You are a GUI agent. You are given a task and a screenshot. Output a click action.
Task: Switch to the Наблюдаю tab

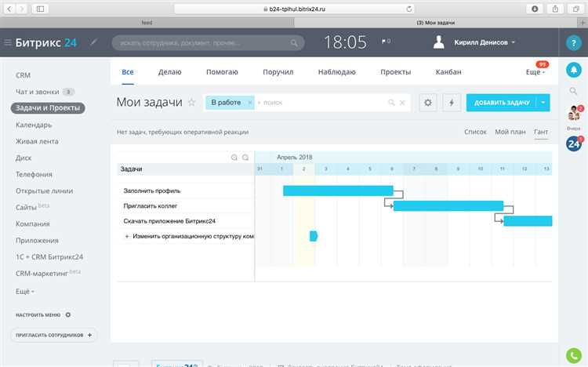click(337, 72)
